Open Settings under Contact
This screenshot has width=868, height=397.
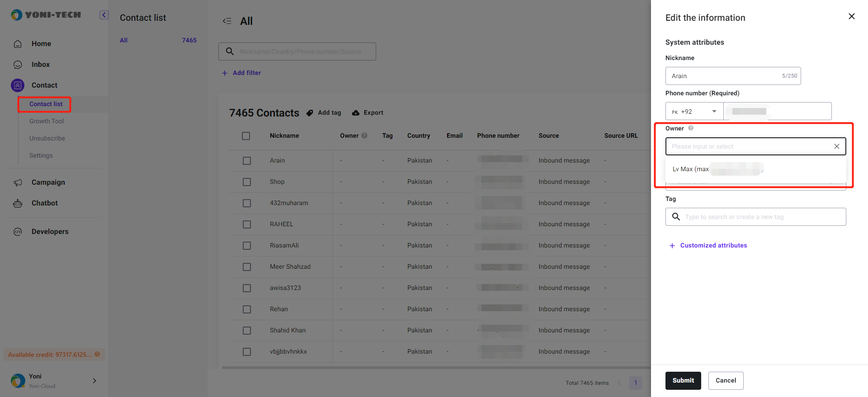pyautogui.click(x=41, y=156)
